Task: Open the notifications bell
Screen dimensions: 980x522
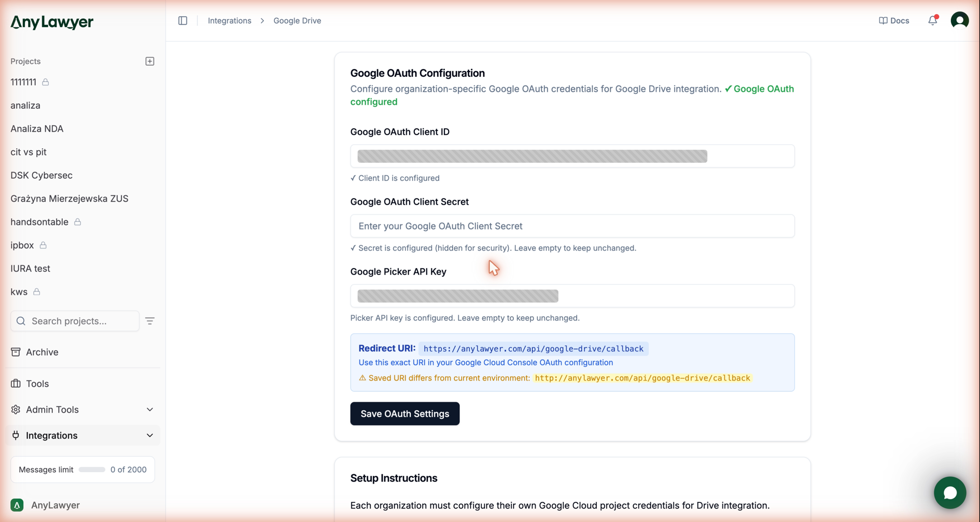Action: click(x=932, y=21)
